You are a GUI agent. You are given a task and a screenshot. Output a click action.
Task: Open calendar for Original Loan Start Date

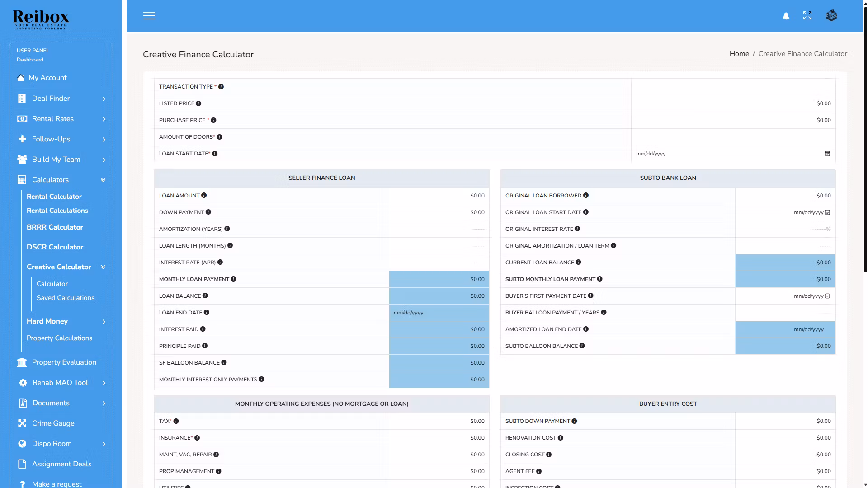coord(827,212)
